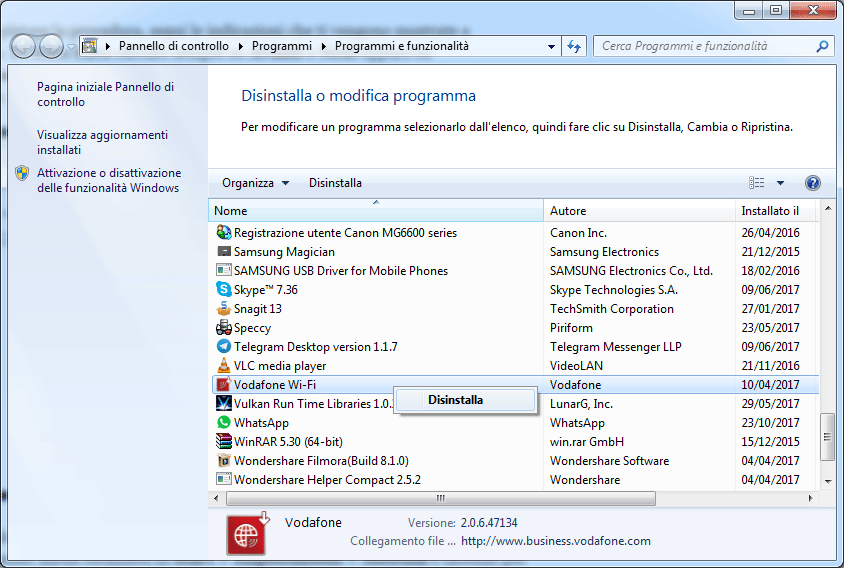Select the Samsung Magician program name
Image resolution: width=844 pixels, height=568 pixels.
pyautogui.click(x=284, y=251)
